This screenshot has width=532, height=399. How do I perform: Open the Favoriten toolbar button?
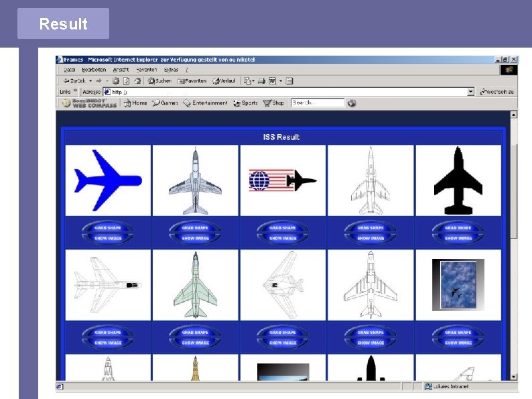click(x=192, y=81)
